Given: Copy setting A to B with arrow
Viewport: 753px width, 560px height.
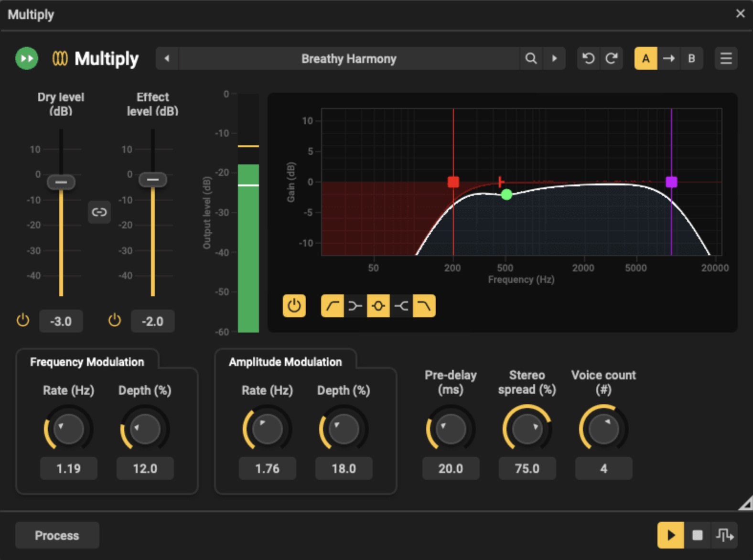Looking at the screenshot, I should (x=669, y=59).
